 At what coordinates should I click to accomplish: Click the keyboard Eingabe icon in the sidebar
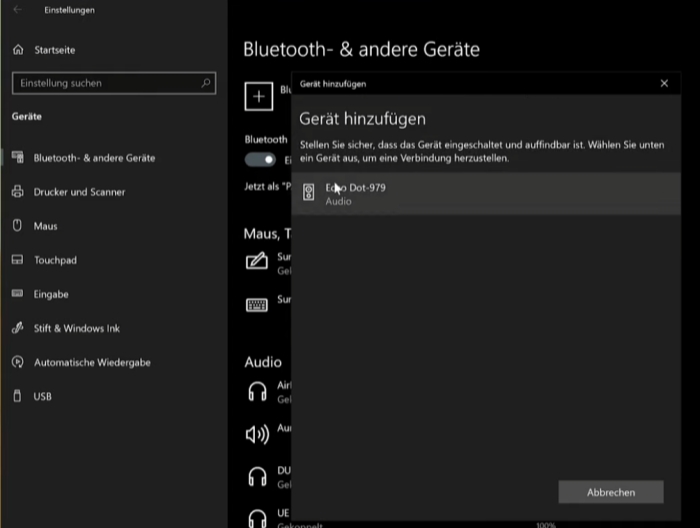point(17,293)
